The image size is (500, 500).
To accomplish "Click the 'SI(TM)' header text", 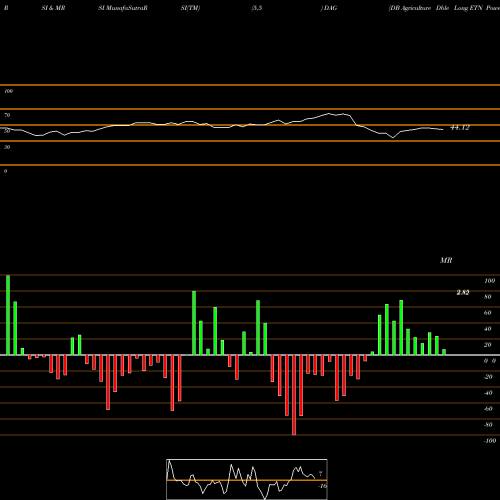I will (190, 8).
